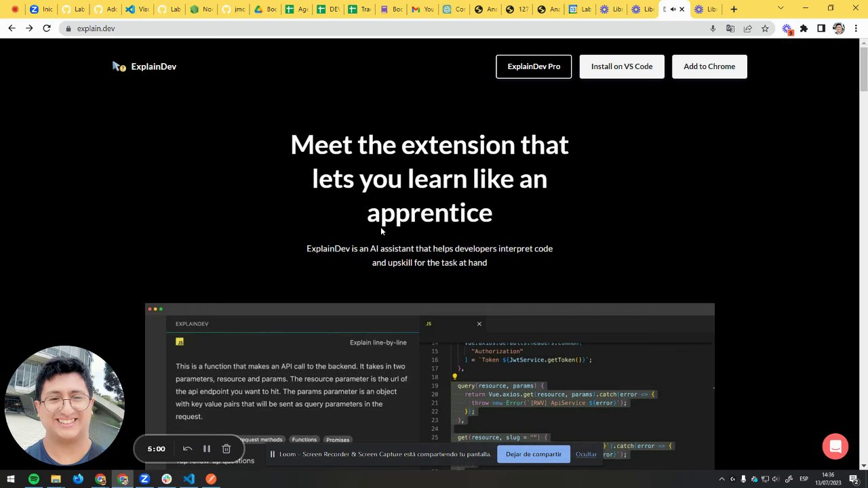Image resolution: width=868 pixels, height=488 pixels.
Task: Click Explain line-by-line in the demo
Action: pos(378,342)
